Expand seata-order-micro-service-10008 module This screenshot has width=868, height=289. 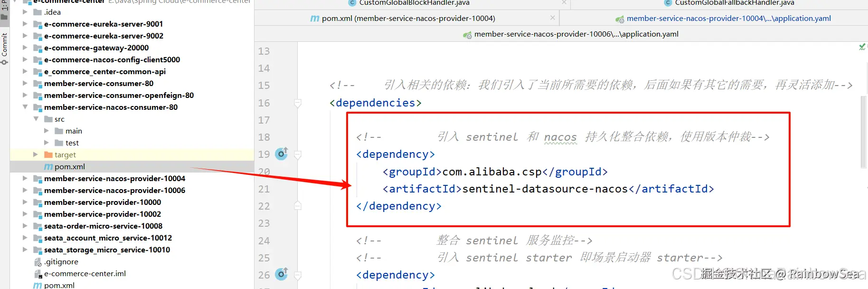pyautogui.click(x=25, y=226)
